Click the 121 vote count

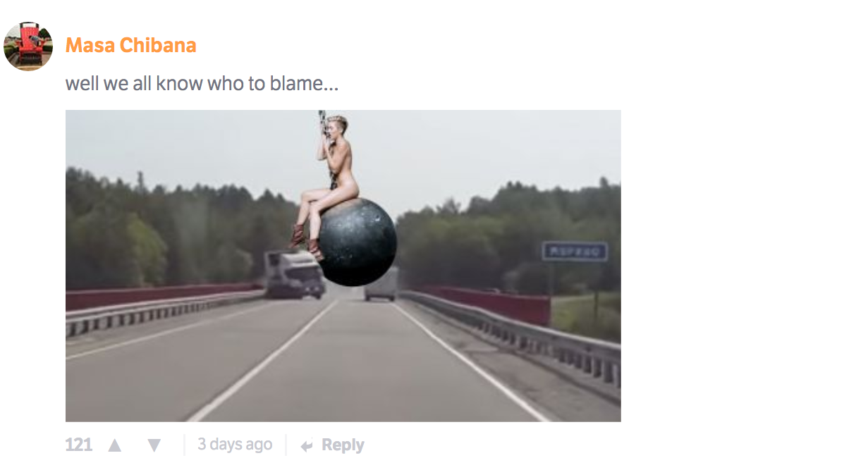point(78,445)
